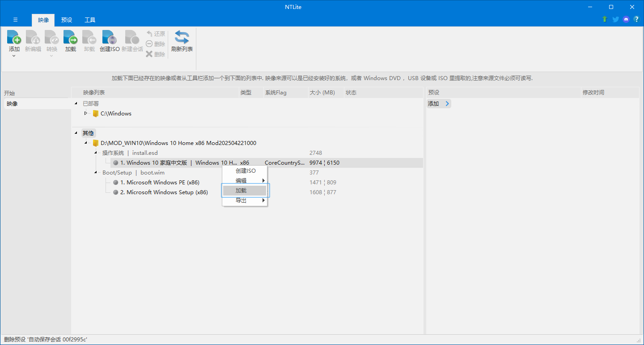Switch to the 工具 tab
Screen dimensions: 644x345
click(90, 20)
